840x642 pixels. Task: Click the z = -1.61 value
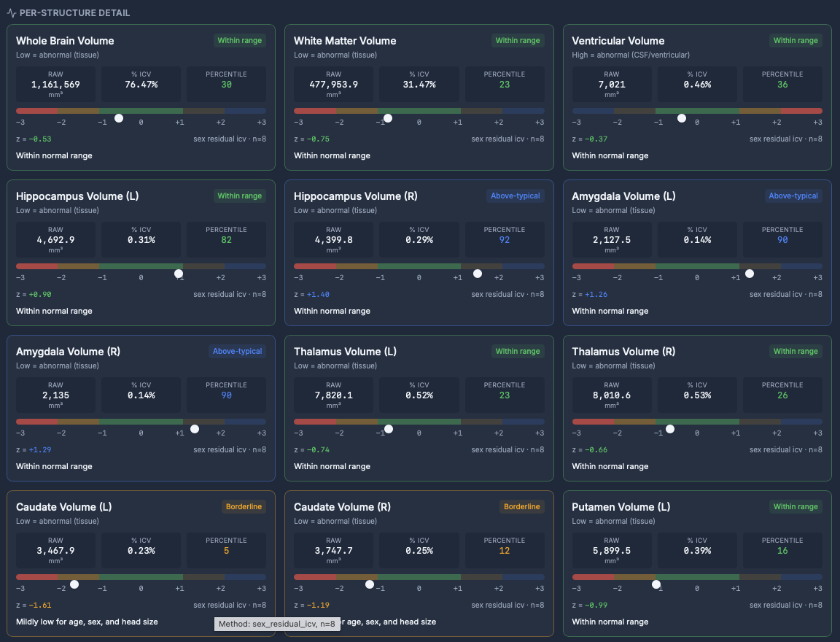click(34, 605)
